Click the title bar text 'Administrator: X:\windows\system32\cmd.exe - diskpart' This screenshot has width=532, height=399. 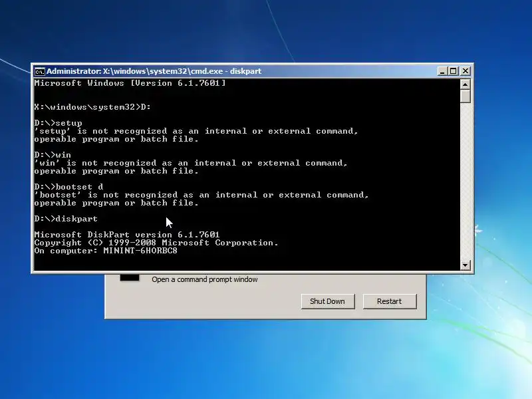pos(154,71)
